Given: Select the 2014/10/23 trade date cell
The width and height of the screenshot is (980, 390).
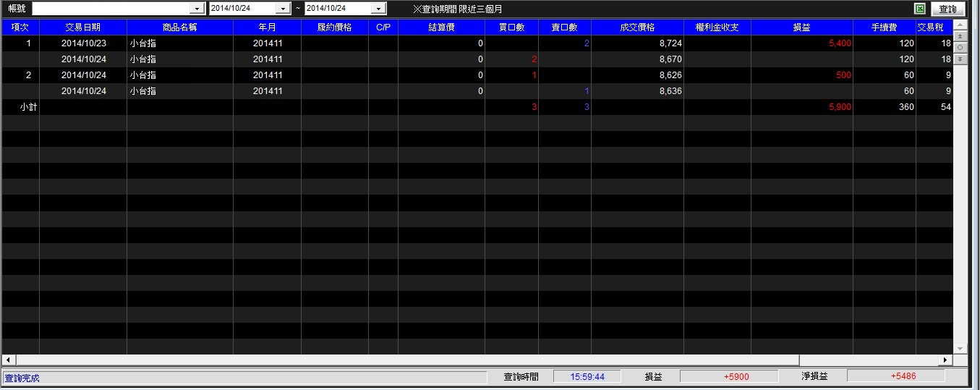Looking at the screenshot, I should pyautogui.click(x=83, y=43).
